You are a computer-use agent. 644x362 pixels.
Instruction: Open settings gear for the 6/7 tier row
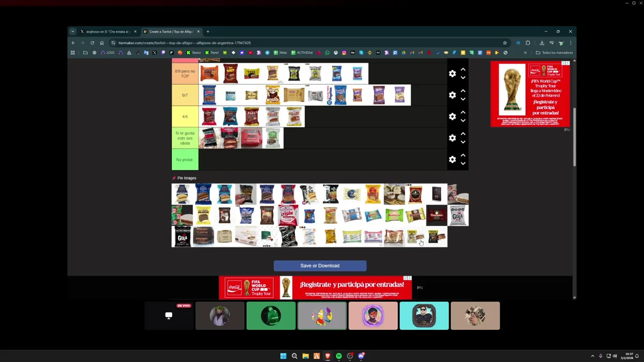[x=452, y=95]
